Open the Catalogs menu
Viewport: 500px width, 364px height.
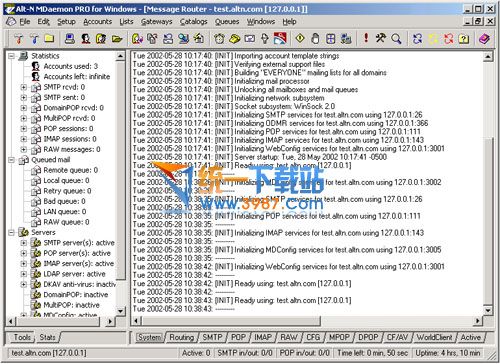tap(193, 22)
